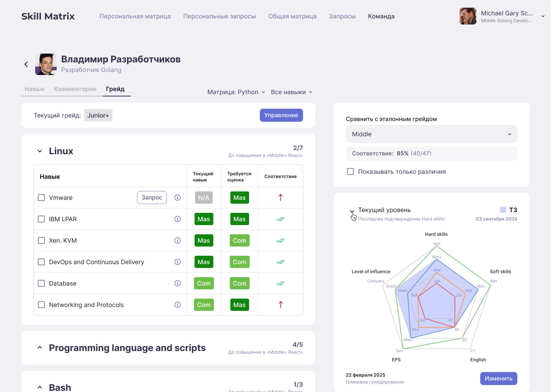Switch to the Навык tab
Viewport: 551px width, 392px height.
pos(34,89)
